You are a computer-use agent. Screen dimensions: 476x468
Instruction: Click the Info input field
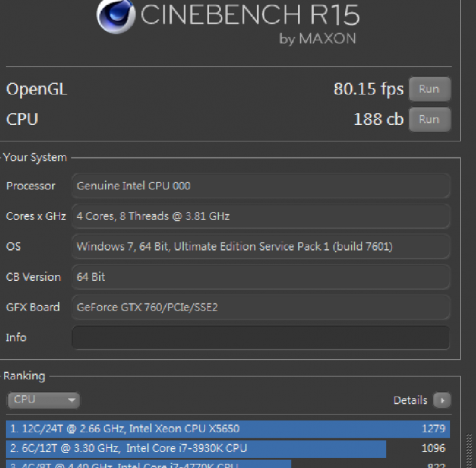click(260, 338)
